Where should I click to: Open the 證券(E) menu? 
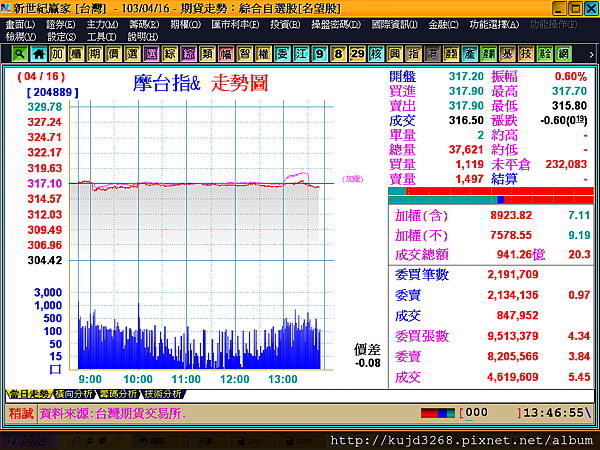point(61,24)
